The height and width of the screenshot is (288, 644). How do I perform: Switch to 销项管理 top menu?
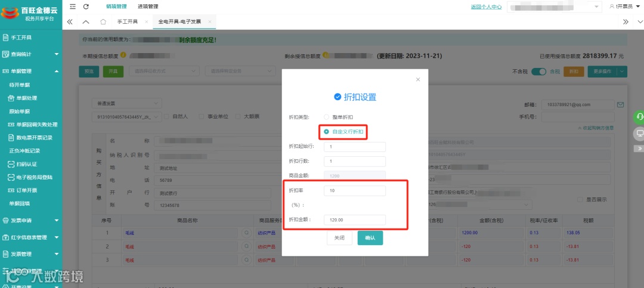pyautogui.click(x=116, y=7)
